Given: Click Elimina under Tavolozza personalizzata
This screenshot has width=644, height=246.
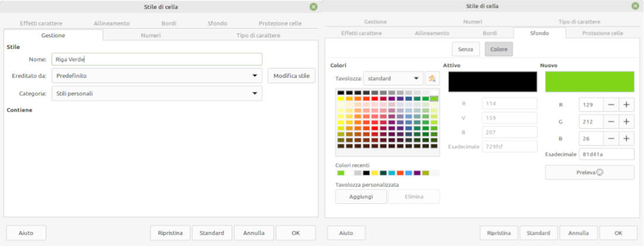Looking at the screenshot, I should [414, 196].
